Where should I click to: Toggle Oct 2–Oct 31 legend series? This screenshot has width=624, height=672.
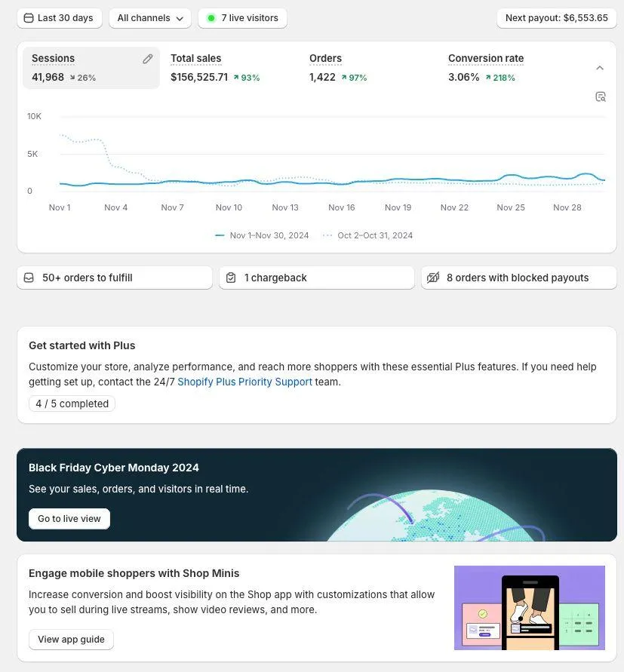[x=368, y=235]
